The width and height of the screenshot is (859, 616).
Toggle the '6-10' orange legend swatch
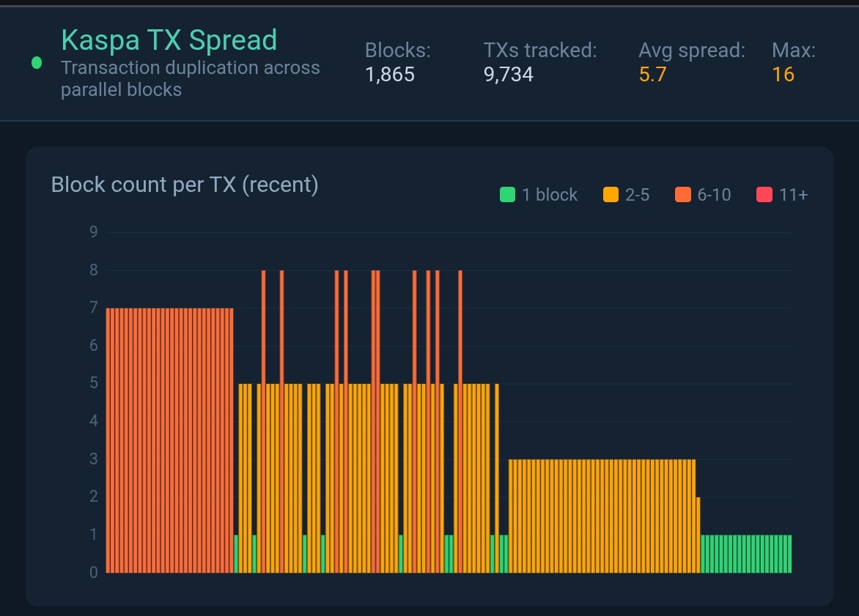click(x=683, y=194)
